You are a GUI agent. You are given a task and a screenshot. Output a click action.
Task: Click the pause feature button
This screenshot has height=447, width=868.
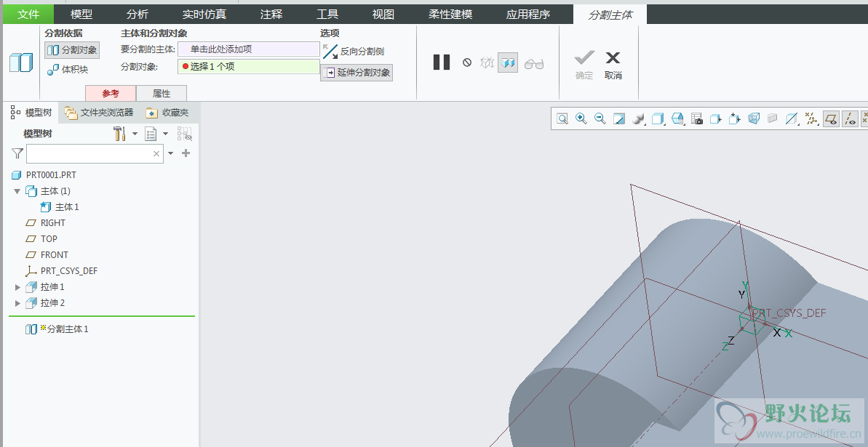click(441, 62)
